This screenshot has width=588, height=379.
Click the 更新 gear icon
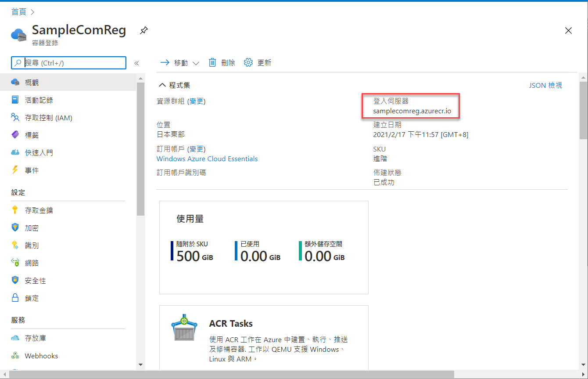248,63
